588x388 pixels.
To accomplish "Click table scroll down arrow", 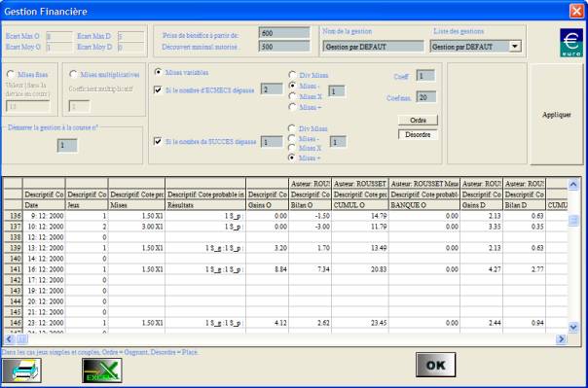I will click(x=573, y=328).
